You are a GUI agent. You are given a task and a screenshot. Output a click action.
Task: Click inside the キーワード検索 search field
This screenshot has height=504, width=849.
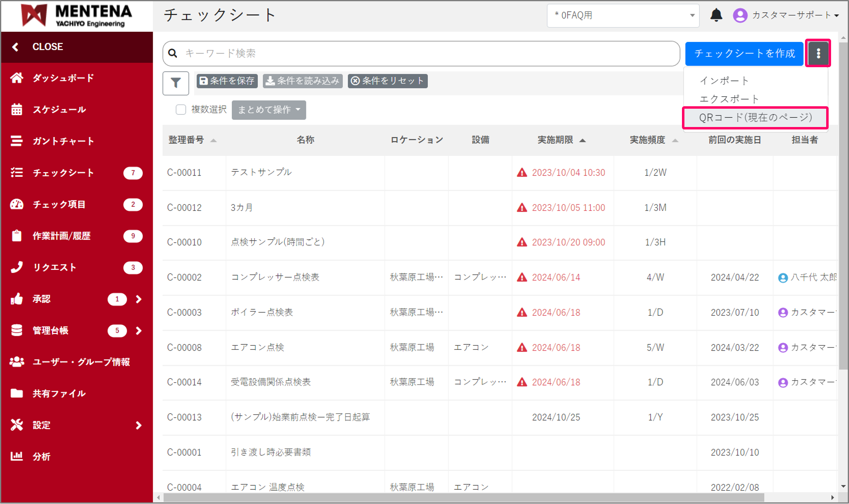tap(407, 53)
